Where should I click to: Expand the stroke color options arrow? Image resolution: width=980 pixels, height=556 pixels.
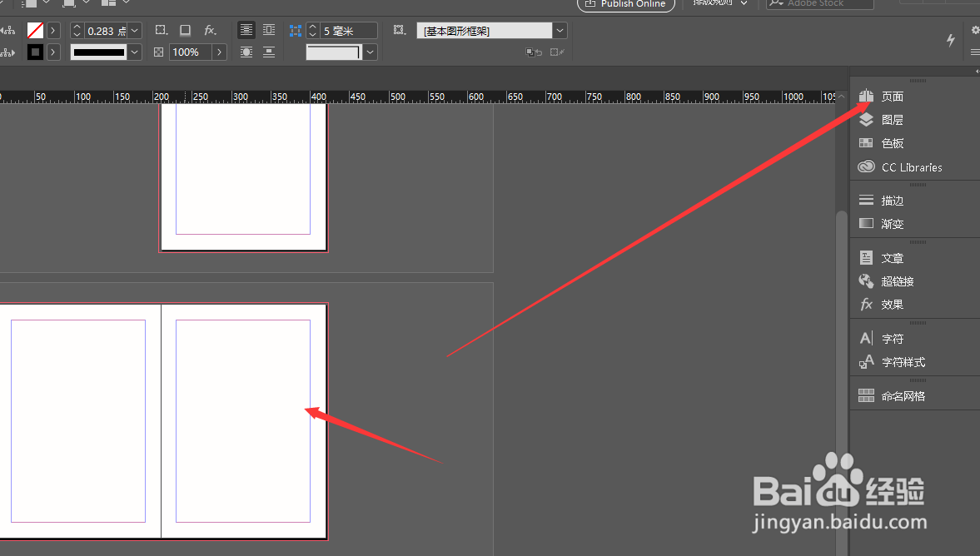point(53,52)
